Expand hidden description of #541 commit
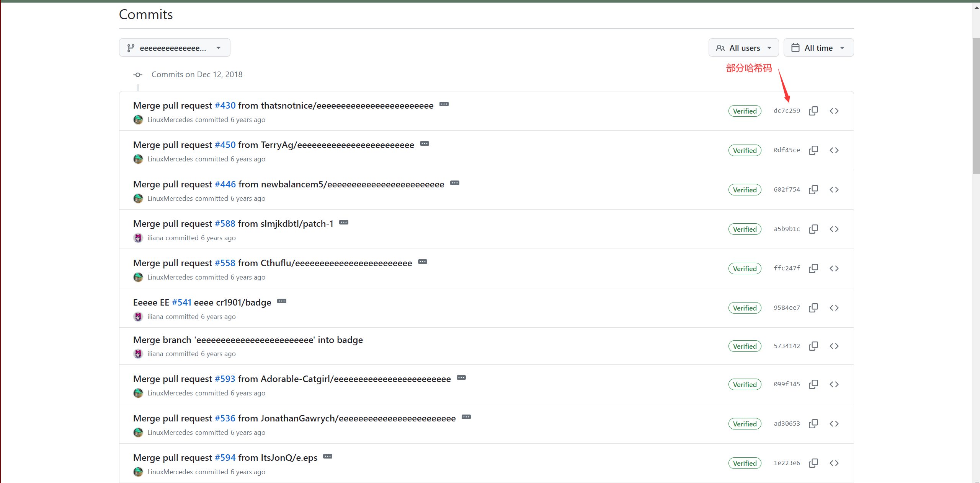The image size is (980, 483). pyautogui.click(x=282, y=301)
